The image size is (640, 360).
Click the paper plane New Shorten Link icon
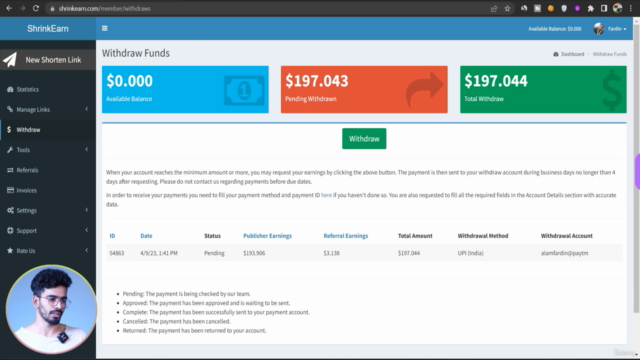[10, 60]
